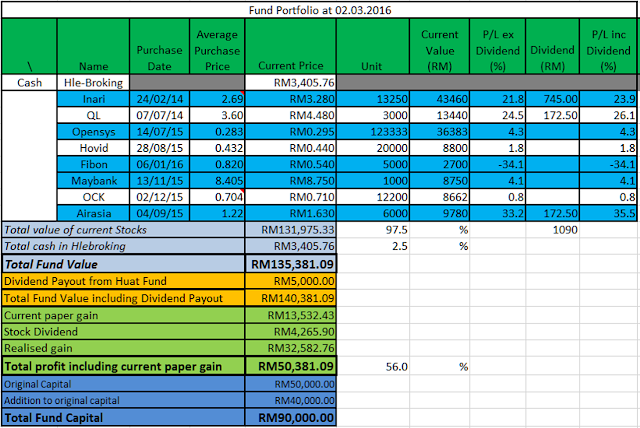Image resolution: width=640 pixels, height=428 pixels.
Task: Click QL P/L inc dividend 26.1
Action: 608,115
